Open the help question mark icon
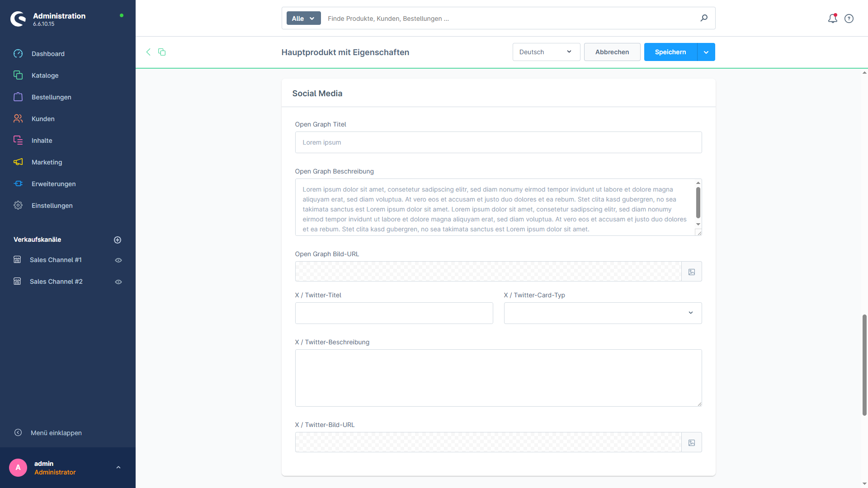This screenshot has width=868, height=488. pos(849,19)
